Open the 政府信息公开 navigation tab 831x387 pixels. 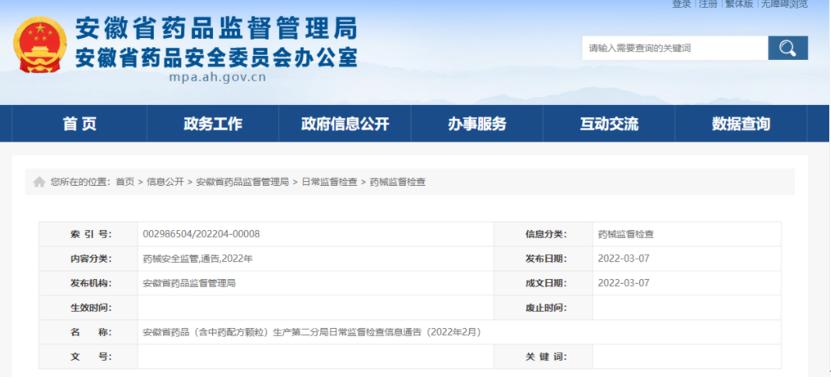point(344,124)
